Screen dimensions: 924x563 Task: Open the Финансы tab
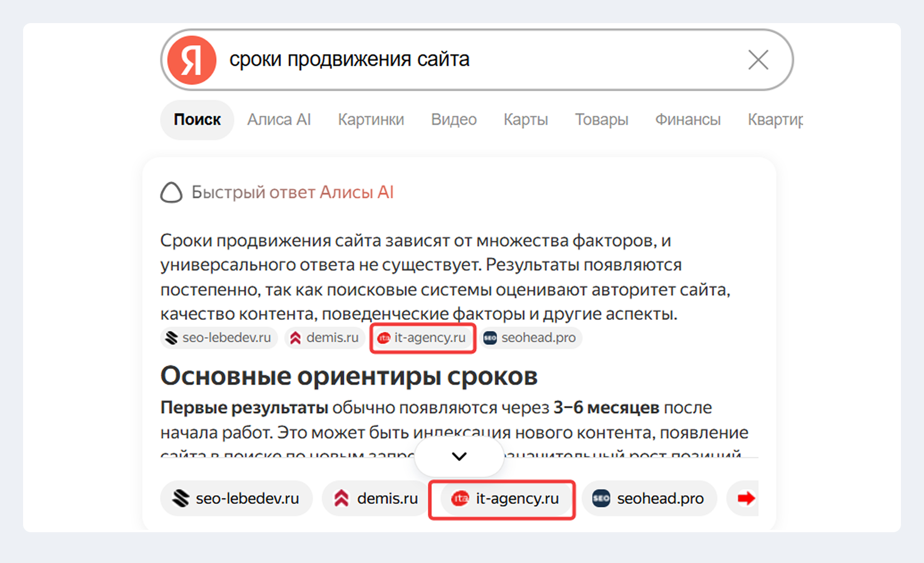point(688,120)
